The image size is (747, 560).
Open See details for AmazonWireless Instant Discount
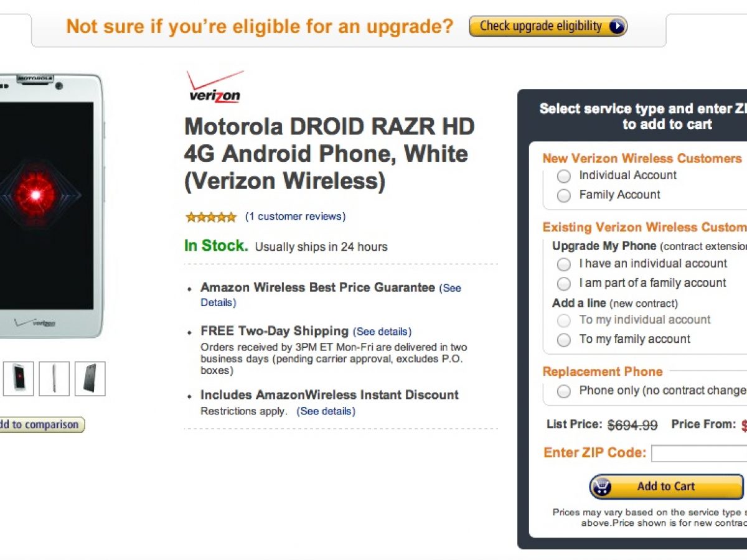326,411
